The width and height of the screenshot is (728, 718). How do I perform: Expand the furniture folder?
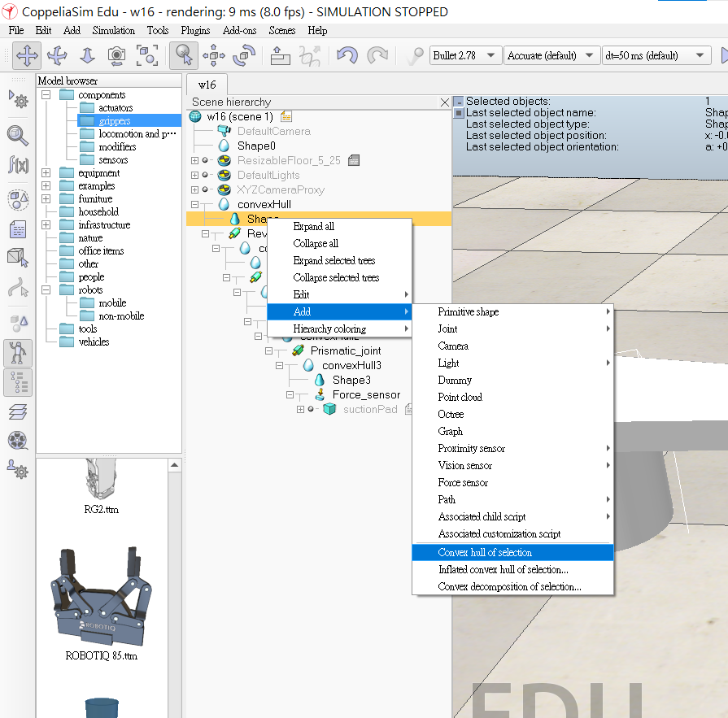[46, 198]
